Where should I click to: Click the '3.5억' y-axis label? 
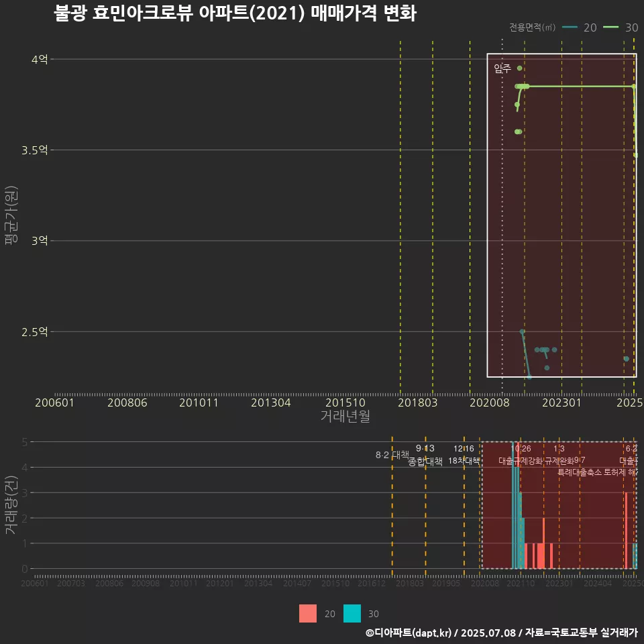tap(34, 150)
